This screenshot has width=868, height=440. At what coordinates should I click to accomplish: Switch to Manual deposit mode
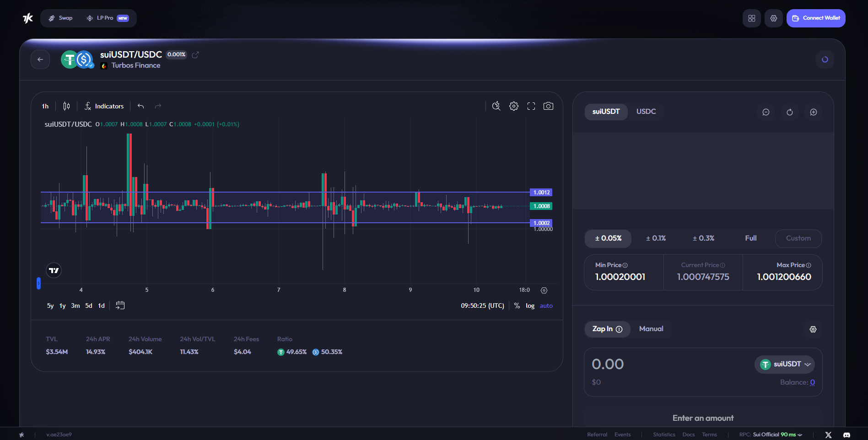tap(651, 329)
